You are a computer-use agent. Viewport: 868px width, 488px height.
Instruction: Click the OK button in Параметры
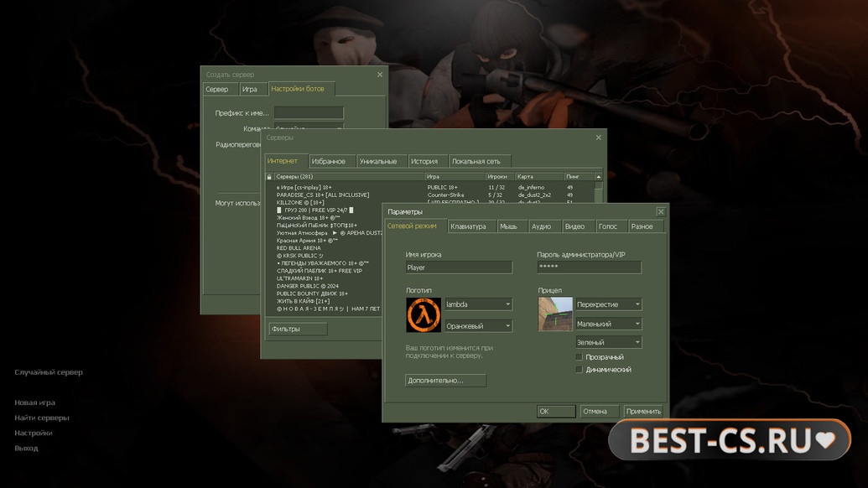pyautogui.click(x=556, y=411)
